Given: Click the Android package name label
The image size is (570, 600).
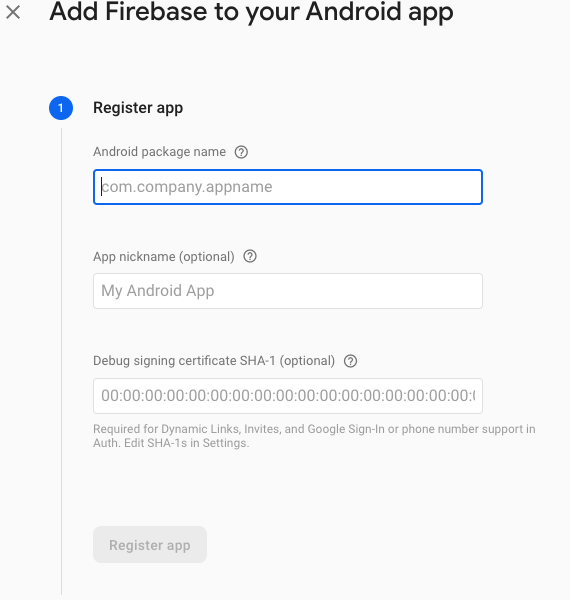Looking at the screenshot, I should click(160, 152).
